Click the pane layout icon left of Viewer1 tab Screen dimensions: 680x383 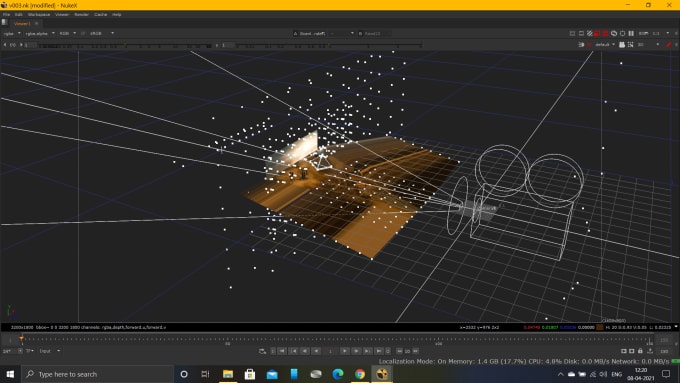pyautogui.click(x=5, y=23)
